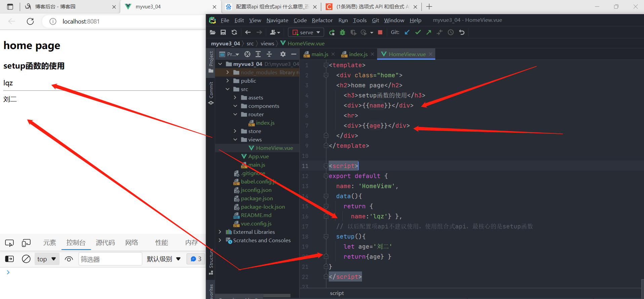Close the HomeView.vue editor tab
The height and width of the screenshot is (299, 644).
click(431, 54)
